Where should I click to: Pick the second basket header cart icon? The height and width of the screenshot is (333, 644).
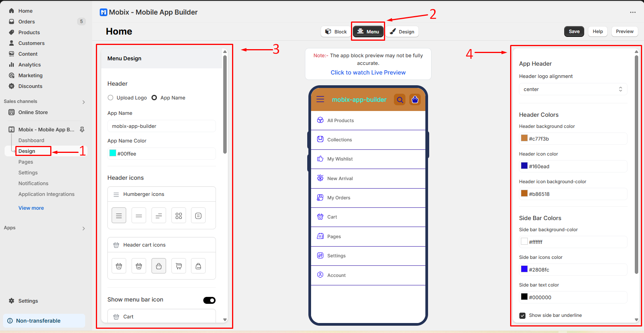[x=139, y=266]
